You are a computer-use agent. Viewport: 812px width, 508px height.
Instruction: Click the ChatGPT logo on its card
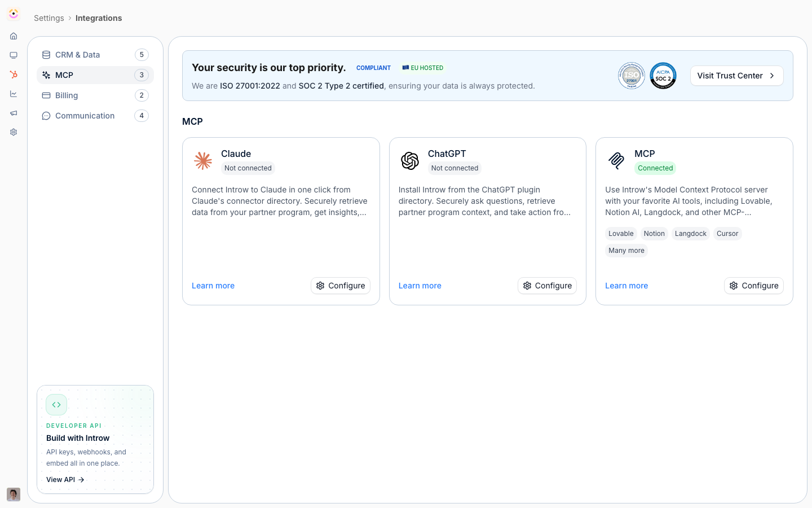410,161
